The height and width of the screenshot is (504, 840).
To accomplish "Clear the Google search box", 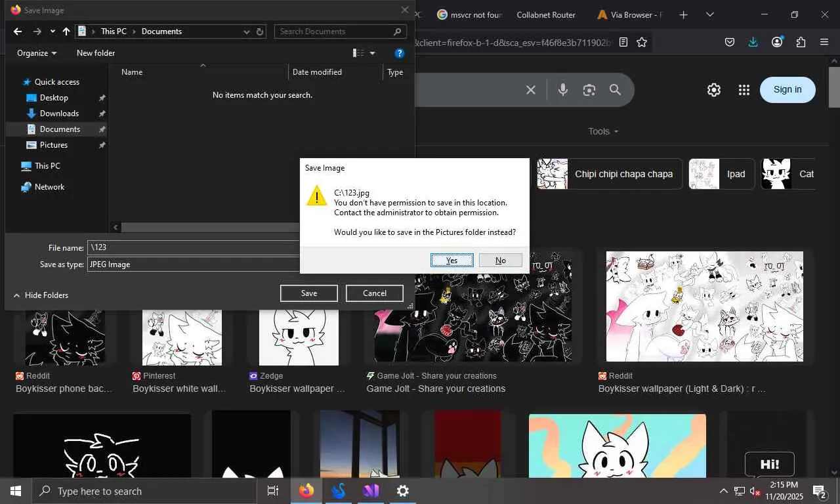I will coord(531,90).
